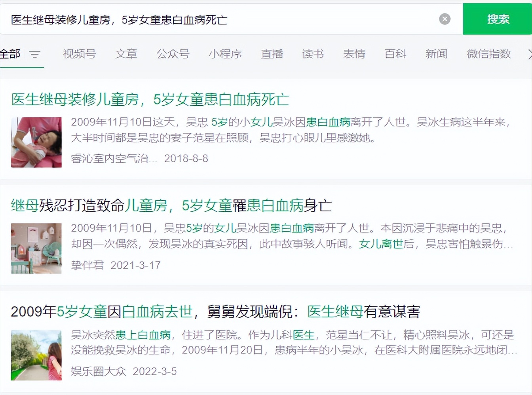Open the 读书 tab
The width and height of the screenshot is (532, 395).
point(313,54)
